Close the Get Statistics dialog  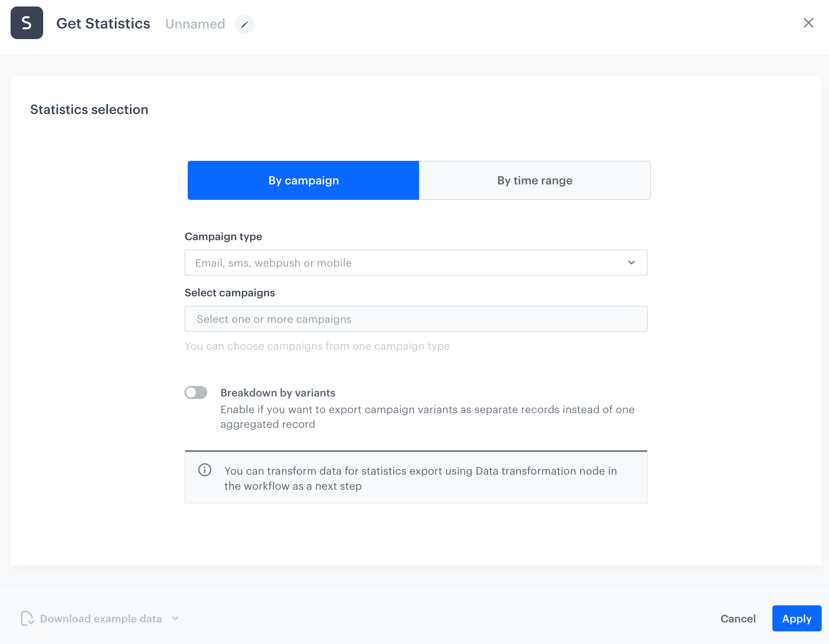click(x=808, y=23)
